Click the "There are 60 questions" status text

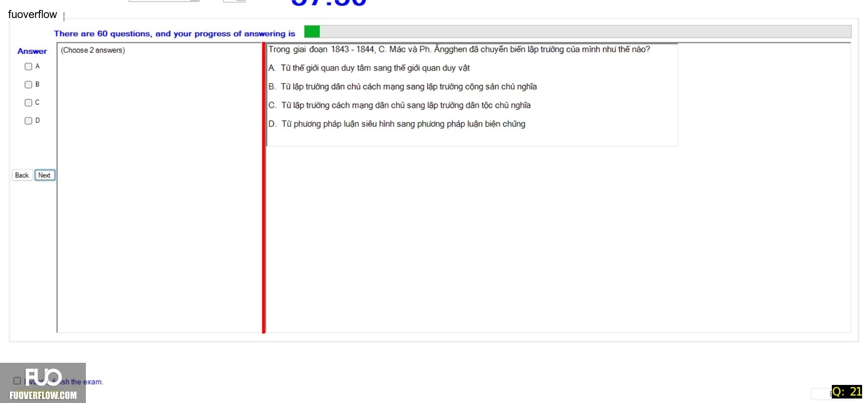tap(175, 33)
